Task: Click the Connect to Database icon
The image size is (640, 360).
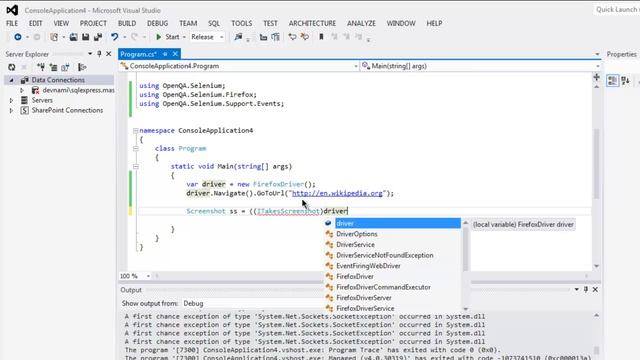Action: [41, 67]
